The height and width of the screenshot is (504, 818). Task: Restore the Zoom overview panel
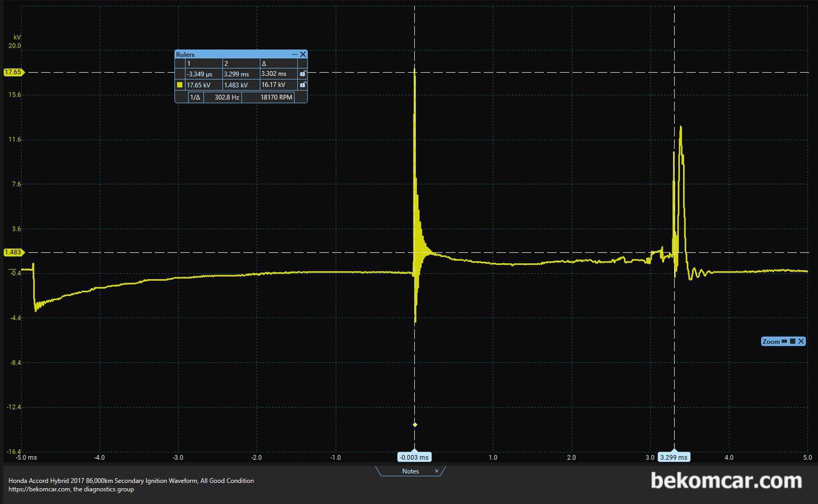click(792, 342)
